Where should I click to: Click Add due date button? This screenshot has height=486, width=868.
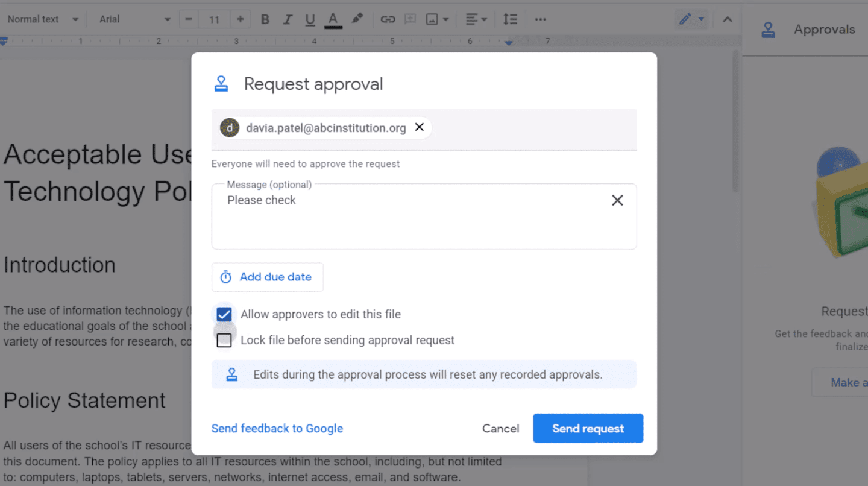pyautogui.click(x=267, y=277)
